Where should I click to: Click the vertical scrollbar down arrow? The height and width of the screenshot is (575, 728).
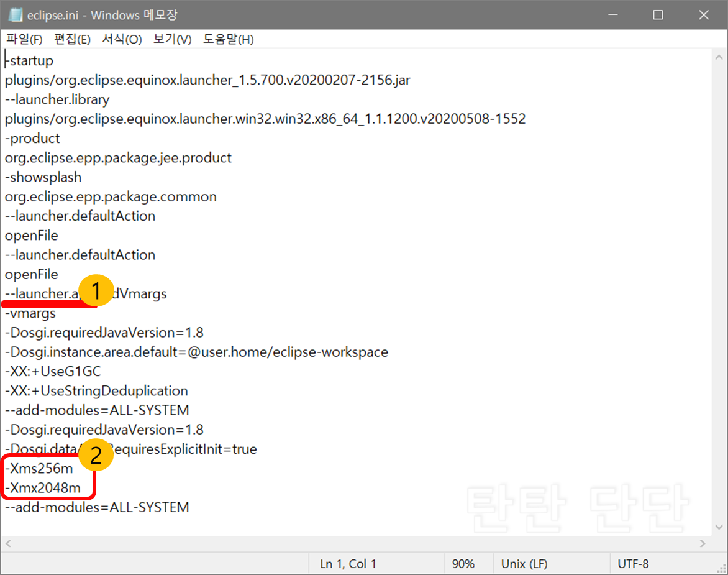[x=719, y=527]
